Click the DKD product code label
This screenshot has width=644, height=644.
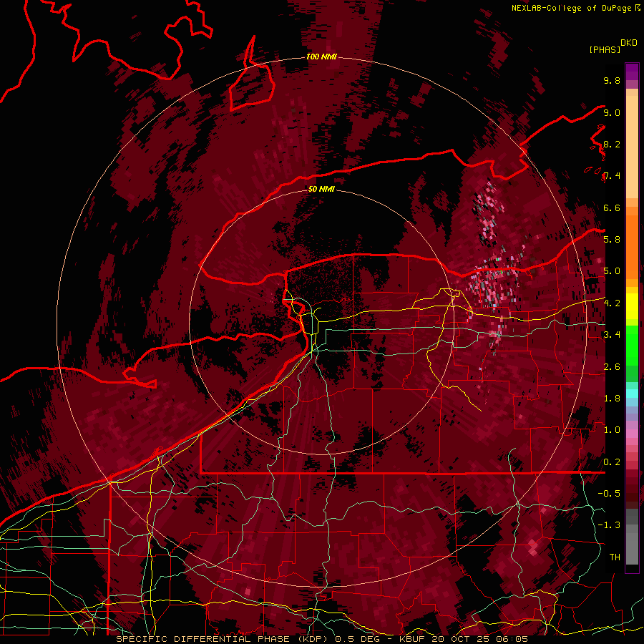tap(629, 43)
